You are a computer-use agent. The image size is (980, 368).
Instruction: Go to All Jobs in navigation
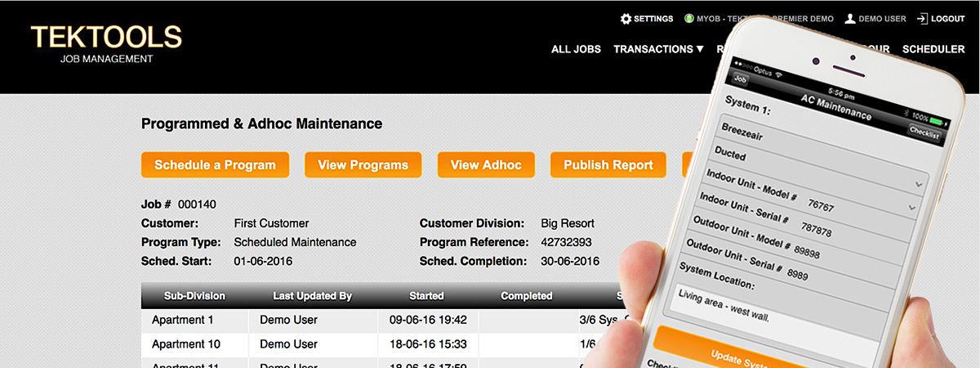pos(576,49)
